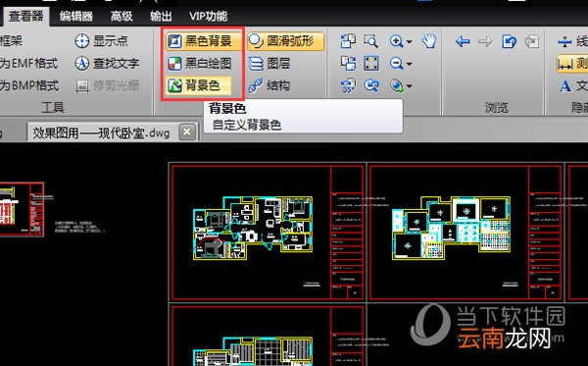
Task: Select the pan hand tool
Action: tap(429, 40)
